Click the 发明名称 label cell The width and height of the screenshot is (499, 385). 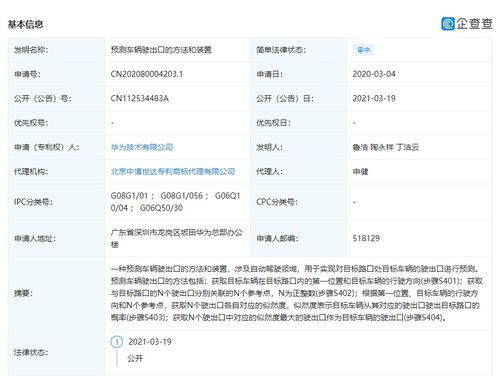56,50
